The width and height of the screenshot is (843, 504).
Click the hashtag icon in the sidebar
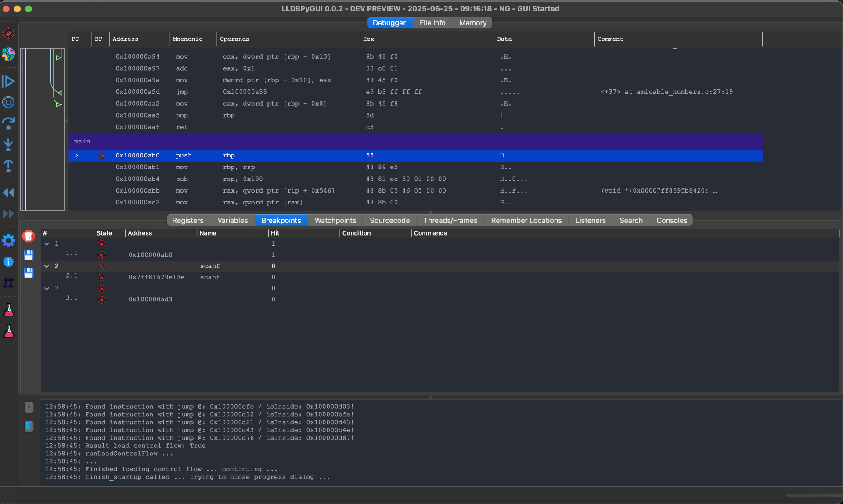click(x=8, y=283)
